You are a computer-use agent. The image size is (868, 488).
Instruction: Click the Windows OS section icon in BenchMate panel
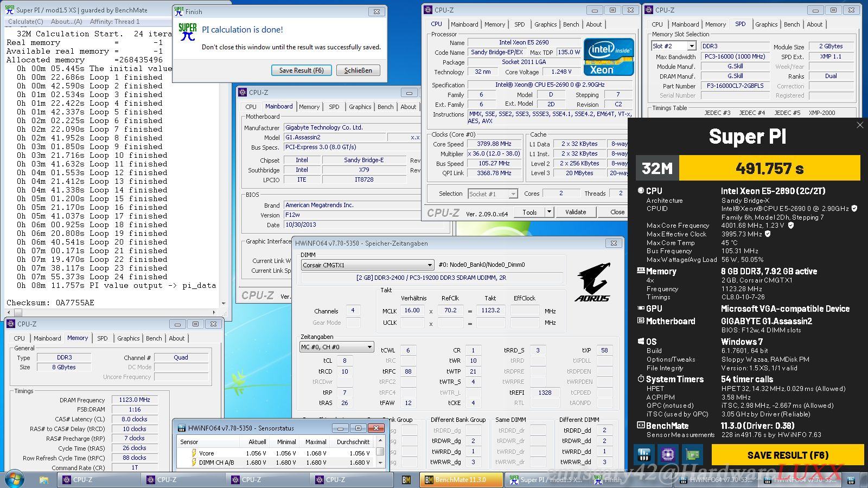[x=641, y=342]
